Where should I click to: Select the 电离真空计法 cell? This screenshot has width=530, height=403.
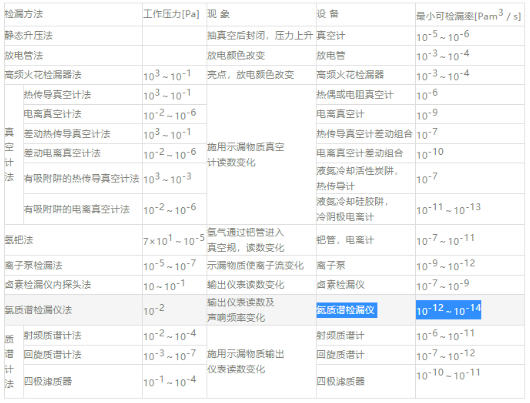tap(52, 114)
